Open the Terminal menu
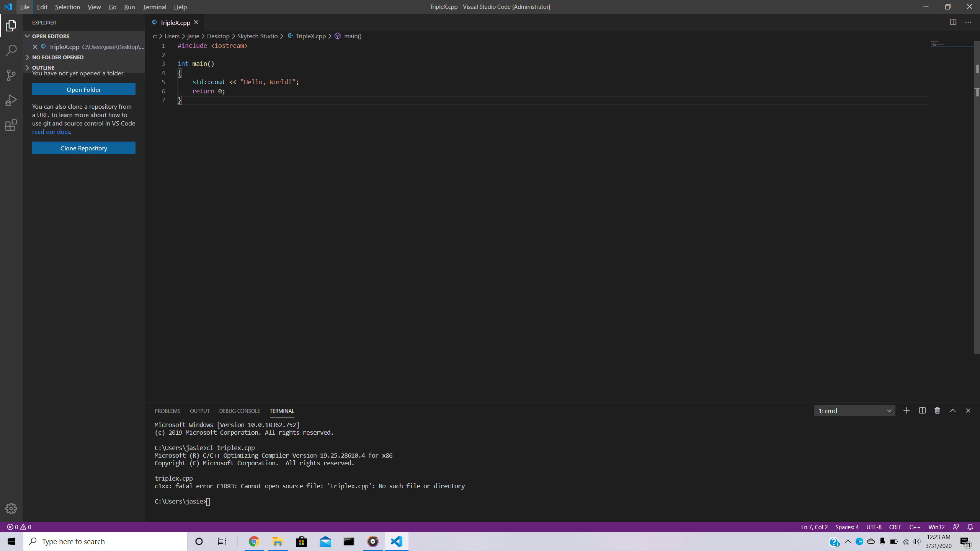The image size is (980, 551). coord(154,7)
